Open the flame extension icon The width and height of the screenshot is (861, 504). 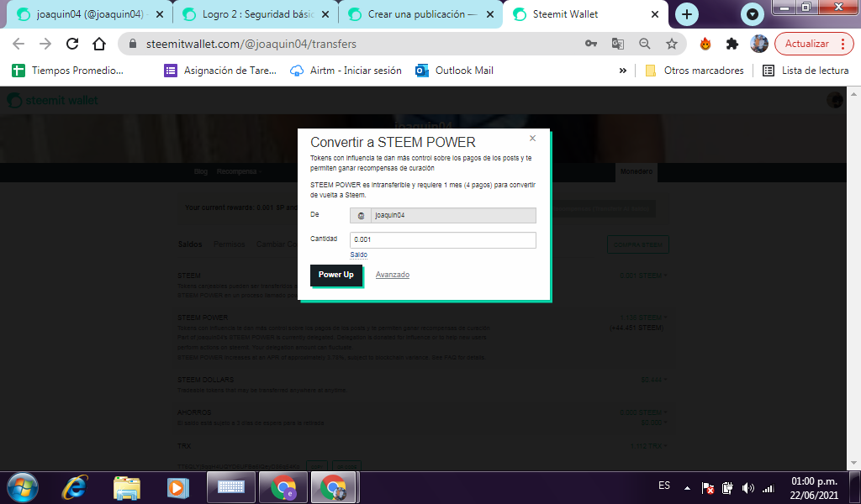tap(705, 44)
